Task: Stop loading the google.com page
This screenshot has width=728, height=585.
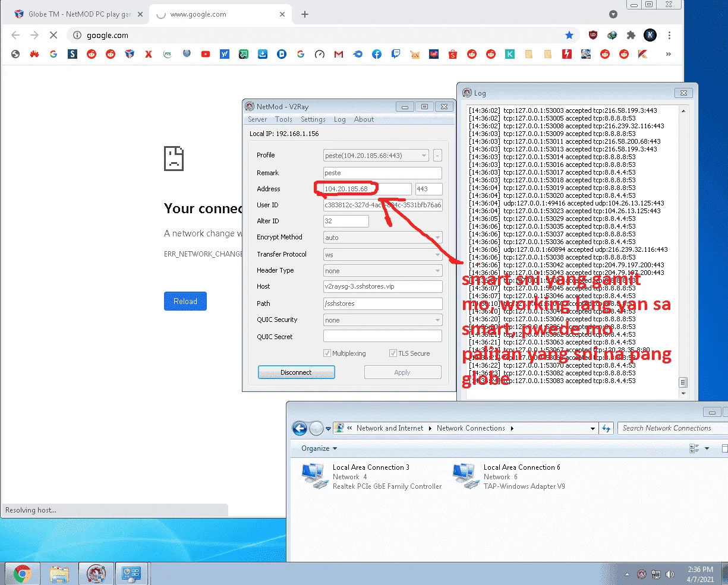Action: [53, 35]
